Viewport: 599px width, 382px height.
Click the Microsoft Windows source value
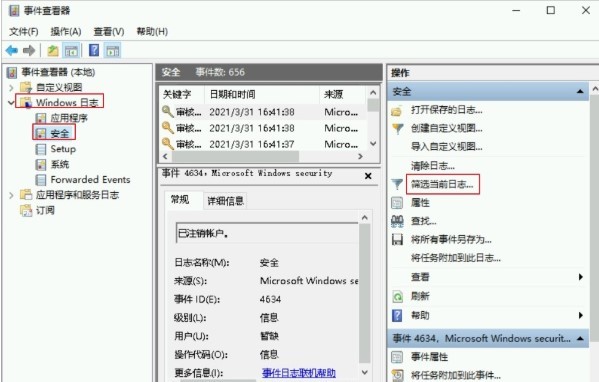point(309,281)
